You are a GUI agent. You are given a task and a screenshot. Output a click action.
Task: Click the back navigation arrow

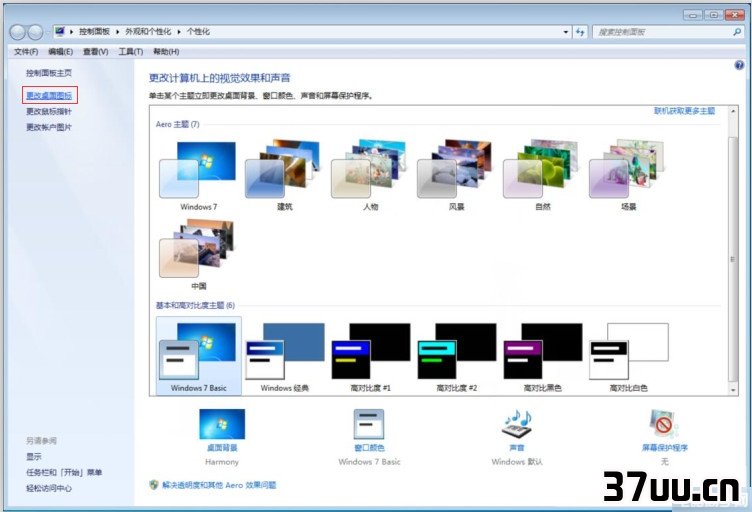(17, 32)
